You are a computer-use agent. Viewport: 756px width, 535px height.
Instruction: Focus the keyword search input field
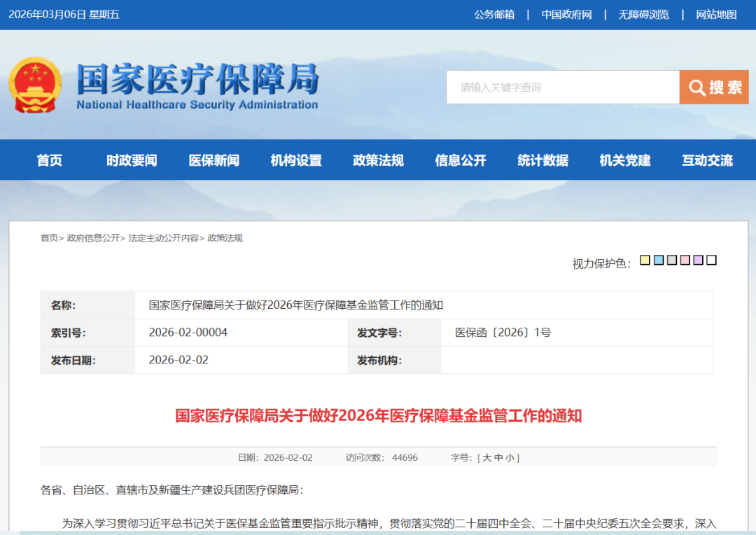point(563,88)
